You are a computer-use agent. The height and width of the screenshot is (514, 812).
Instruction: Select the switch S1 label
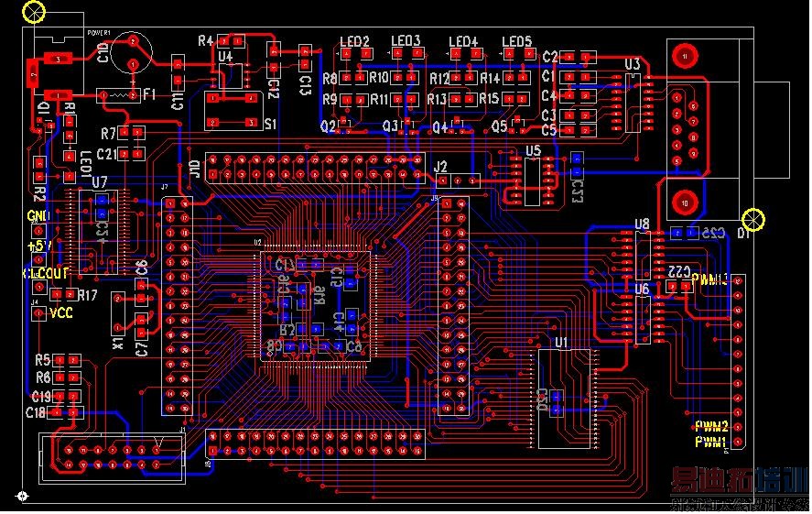point(270,124)
